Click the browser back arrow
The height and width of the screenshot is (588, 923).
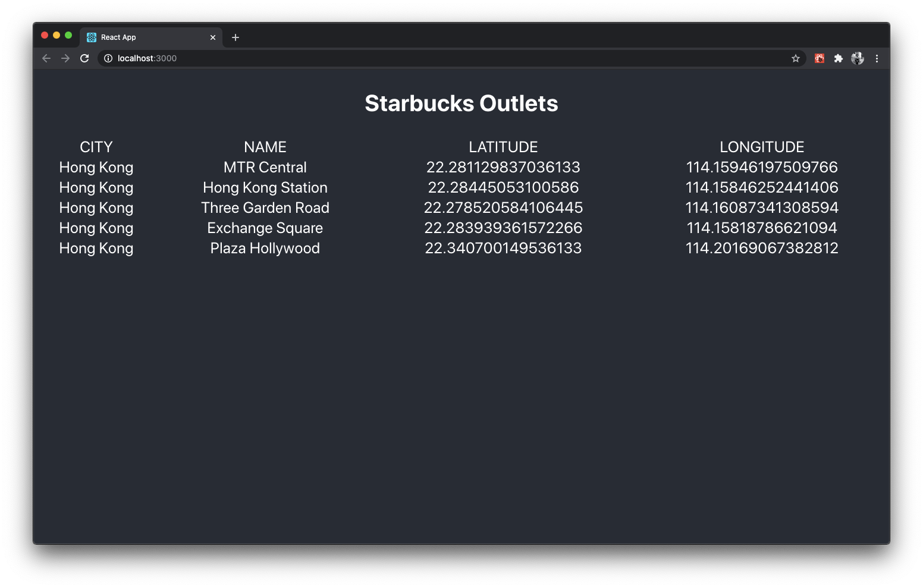pyautogui.click(x=46, y=58)
